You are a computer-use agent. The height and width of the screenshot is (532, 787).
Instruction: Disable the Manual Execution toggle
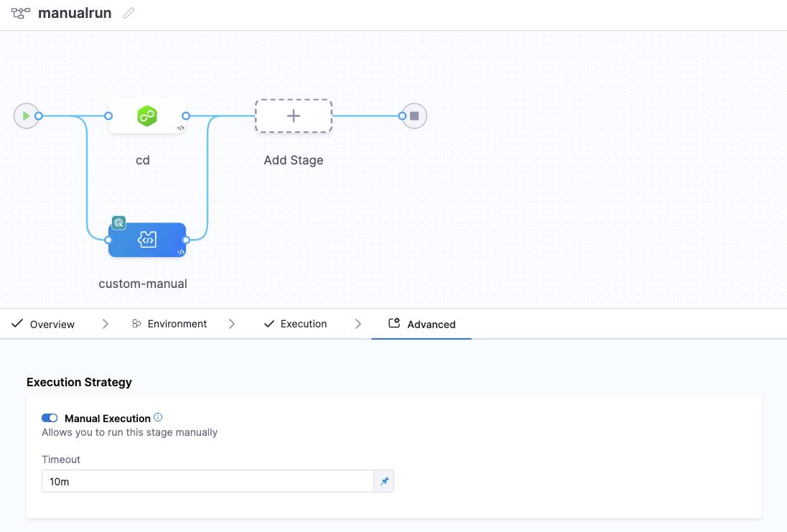50,418
